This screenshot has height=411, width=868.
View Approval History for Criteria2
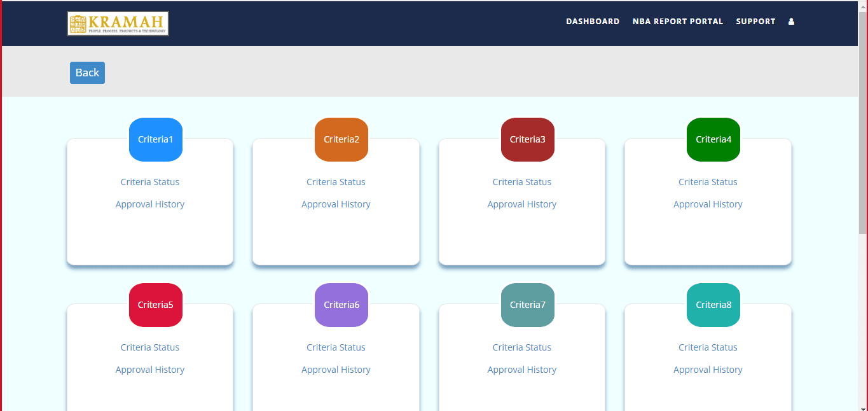pos(336,204)
